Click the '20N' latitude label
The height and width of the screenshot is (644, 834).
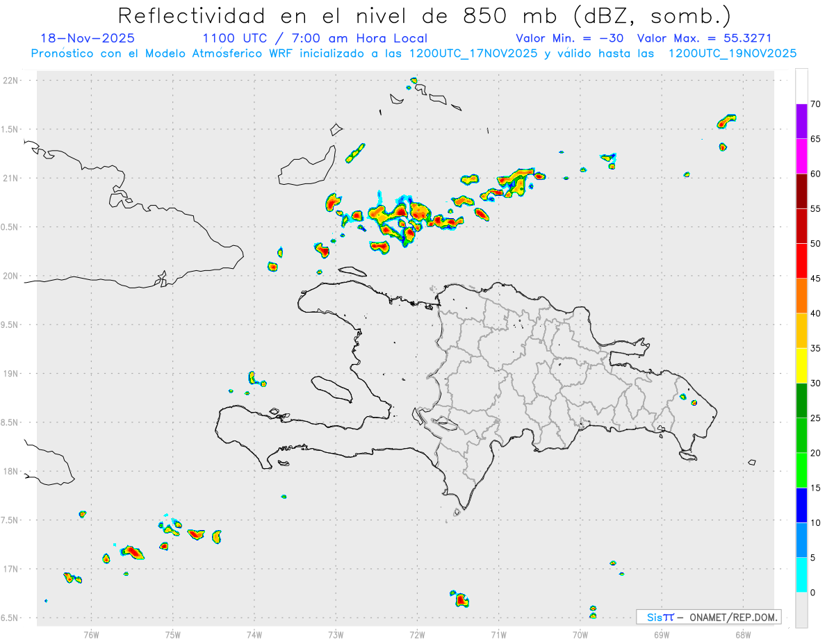[11, 276]
